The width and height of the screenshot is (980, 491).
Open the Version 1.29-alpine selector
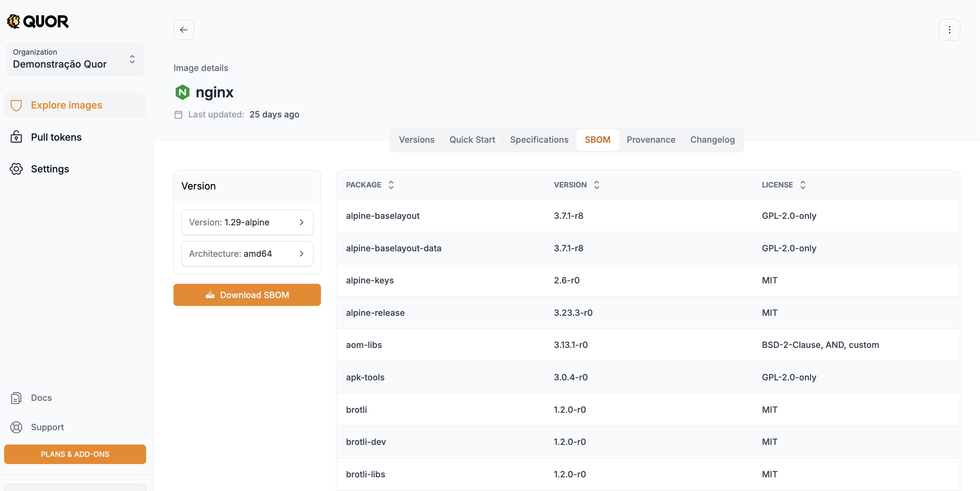click(x=247, y=222)
